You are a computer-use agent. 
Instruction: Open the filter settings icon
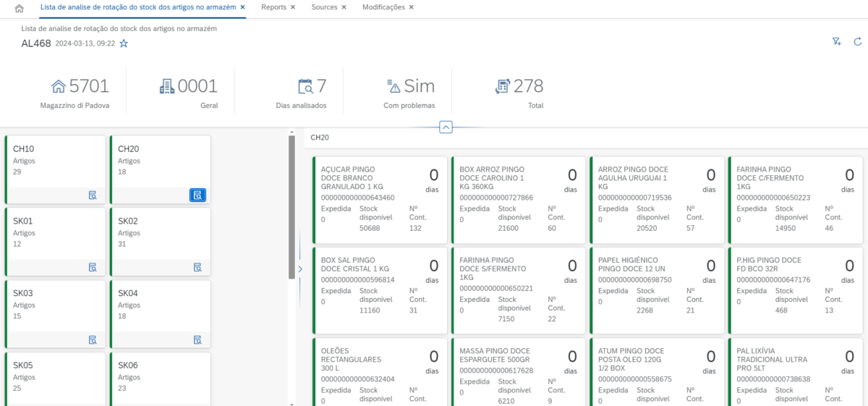click(x=837, y=42)
